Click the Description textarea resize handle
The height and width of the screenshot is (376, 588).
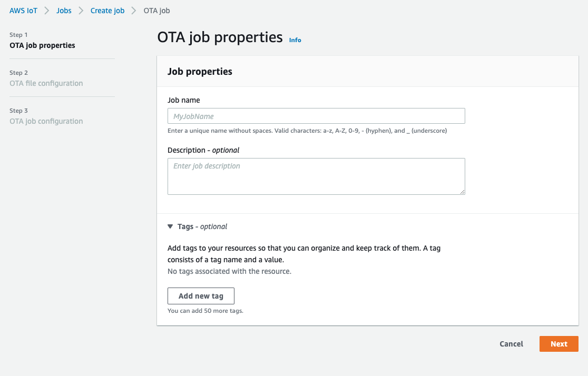(x=463, y=192)
